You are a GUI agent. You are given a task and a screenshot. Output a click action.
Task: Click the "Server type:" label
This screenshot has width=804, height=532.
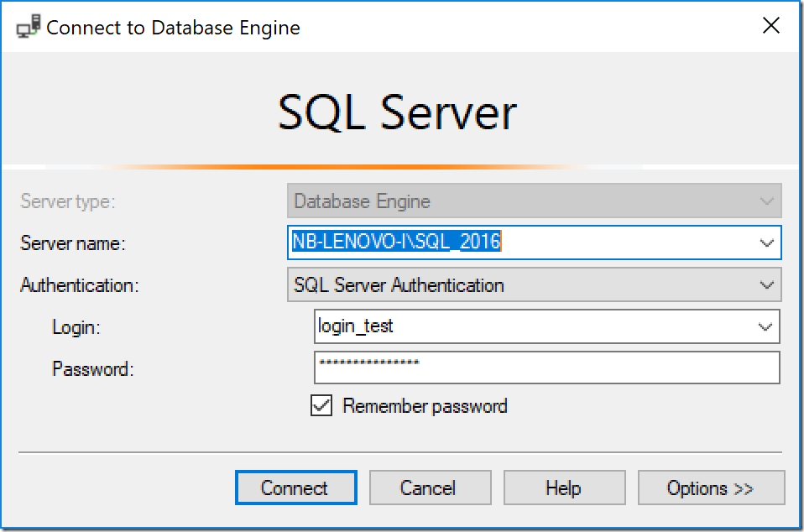[68, 201]
